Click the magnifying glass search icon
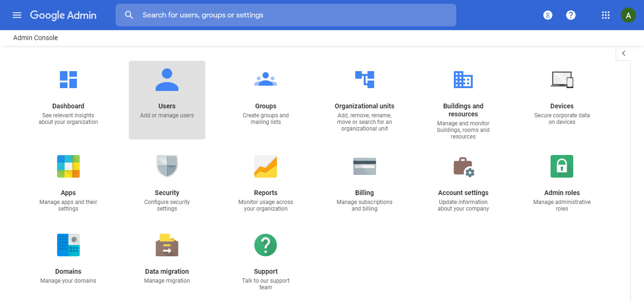Image resolution: width=644 pixels, height=302 pixels. coord(129,15)
